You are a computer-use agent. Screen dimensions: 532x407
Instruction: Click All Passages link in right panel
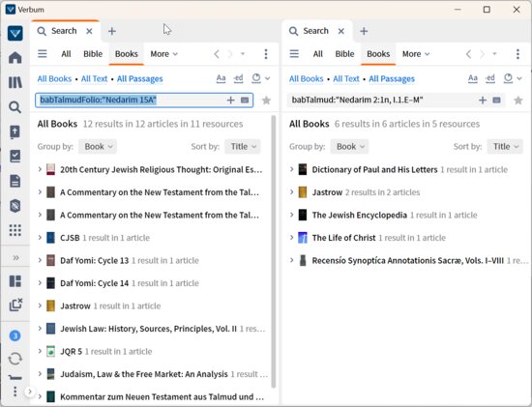pyautogui.click(x=392, y=79)
